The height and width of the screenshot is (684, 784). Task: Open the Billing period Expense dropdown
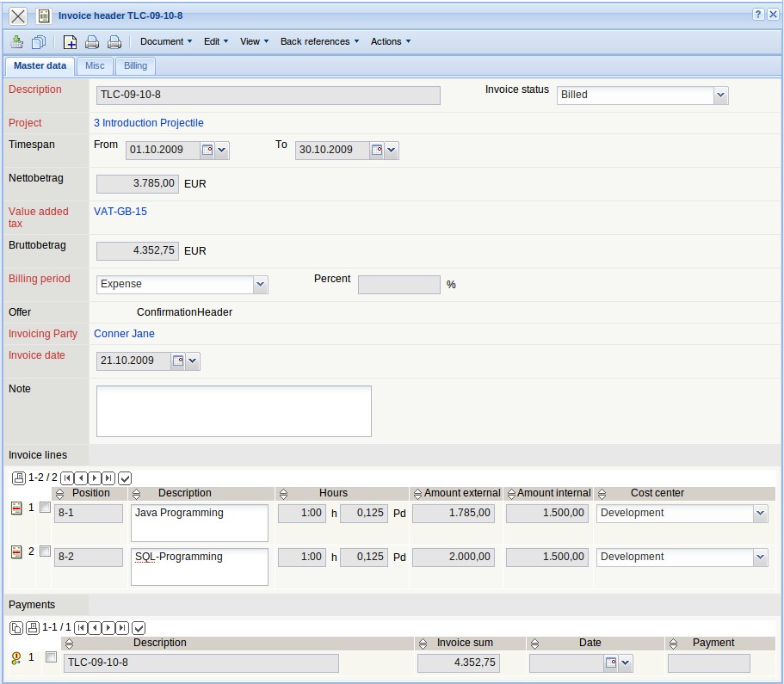tap(260, 284)
